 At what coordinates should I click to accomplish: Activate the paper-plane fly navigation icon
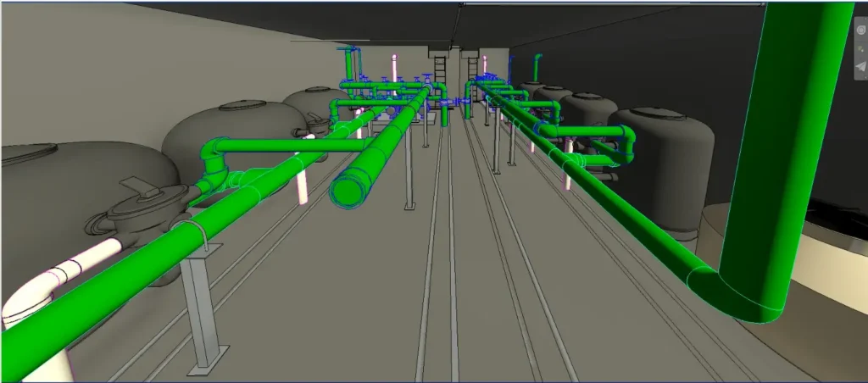click(x=860, y=67)
